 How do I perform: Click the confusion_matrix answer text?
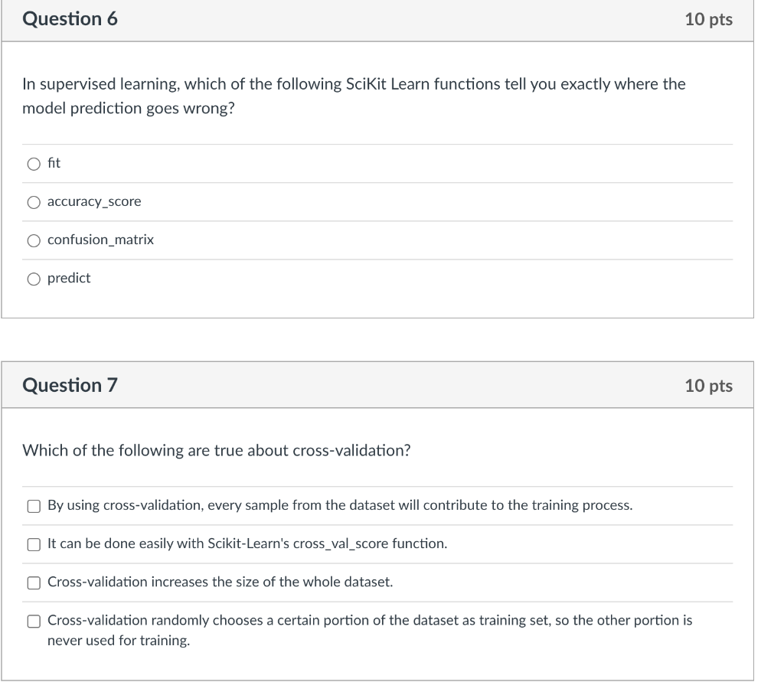point(100,240)
